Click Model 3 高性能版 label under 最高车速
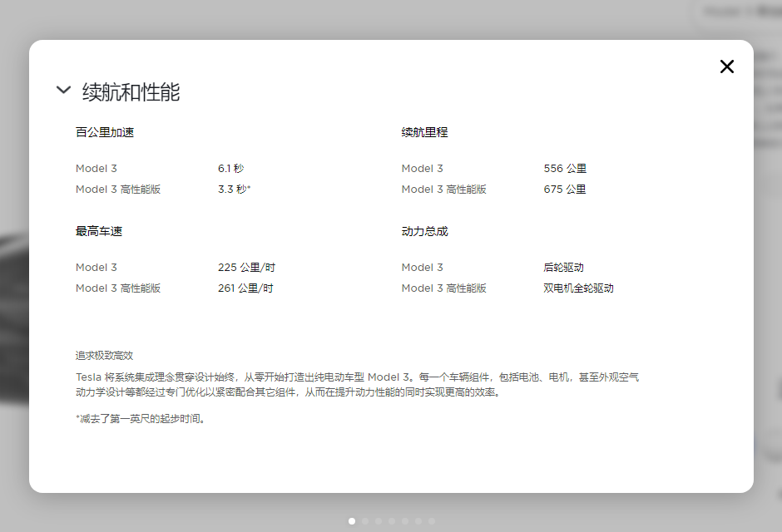Screen dimensions: 782x532 click(118, 288)
